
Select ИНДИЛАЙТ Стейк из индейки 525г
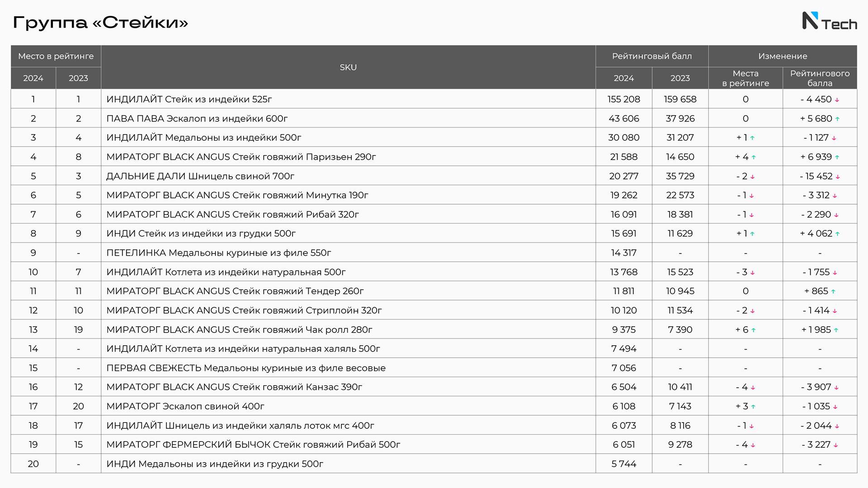[189, 99]
